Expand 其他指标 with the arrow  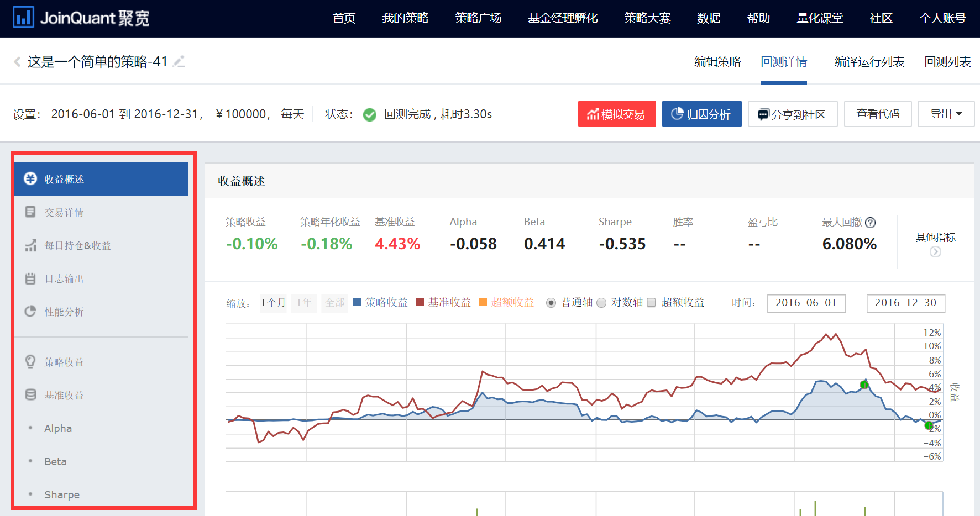935,251
